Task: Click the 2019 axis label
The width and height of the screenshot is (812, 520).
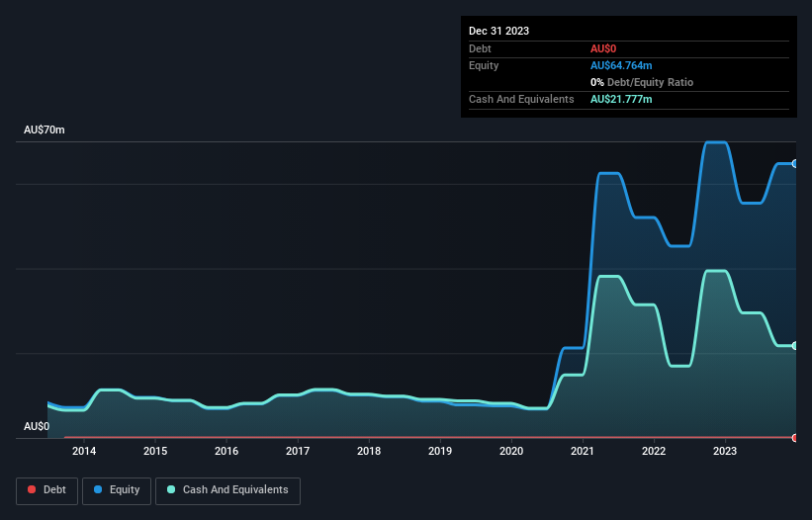Action: pyautogui.click(x=440, y=451)
